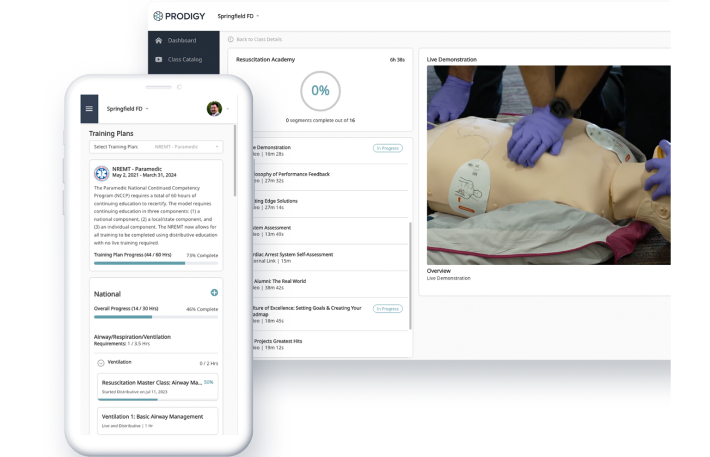Open Cardiac Arrest System Self-Assessment link

click(x=331, y=257)
